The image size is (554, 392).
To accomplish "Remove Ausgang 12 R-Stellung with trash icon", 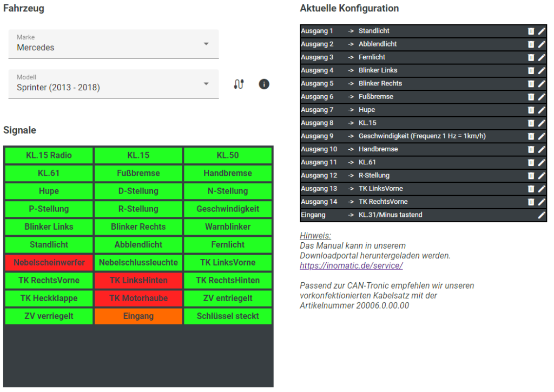I will (531, 176).
